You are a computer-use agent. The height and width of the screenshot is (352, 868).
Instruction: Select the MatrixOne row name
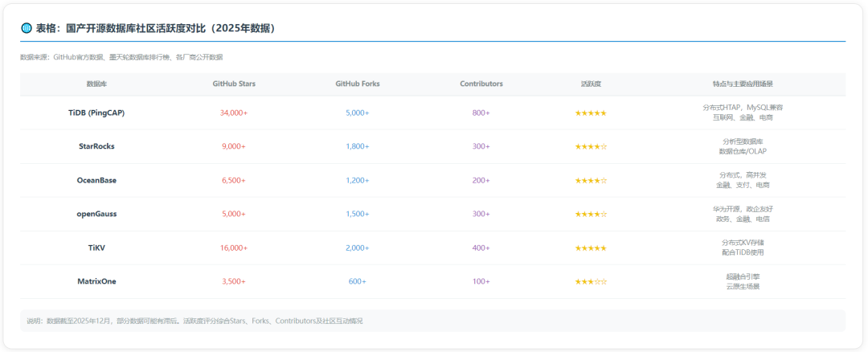coord(97,282)
